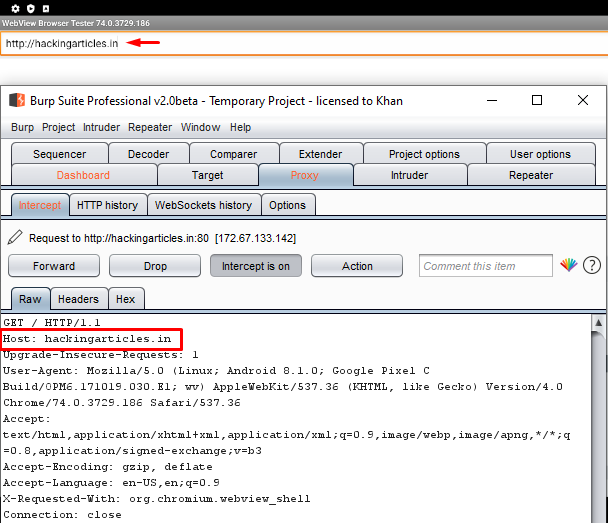The width and height of the screenshot is (608, 523).
Task: Open the WebSockets history sub-tab
Action: [204, 205]
